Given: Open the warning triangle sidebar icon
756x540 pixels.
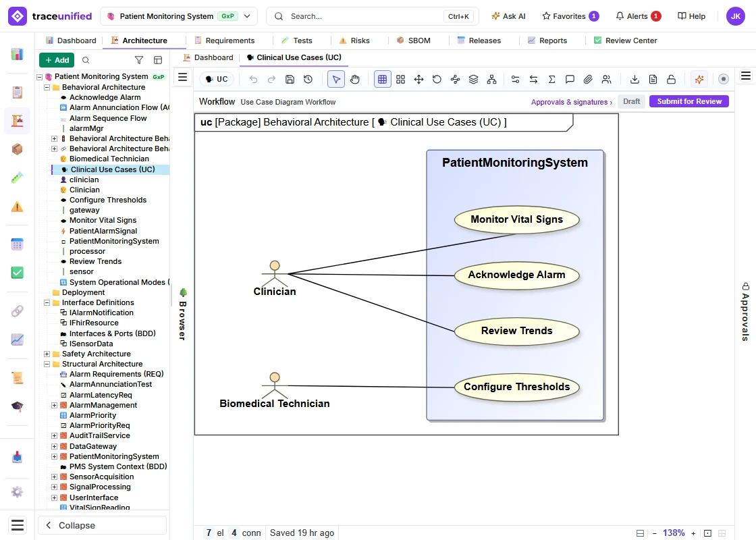Looking at the screenshot, I should tap(18, 207).
